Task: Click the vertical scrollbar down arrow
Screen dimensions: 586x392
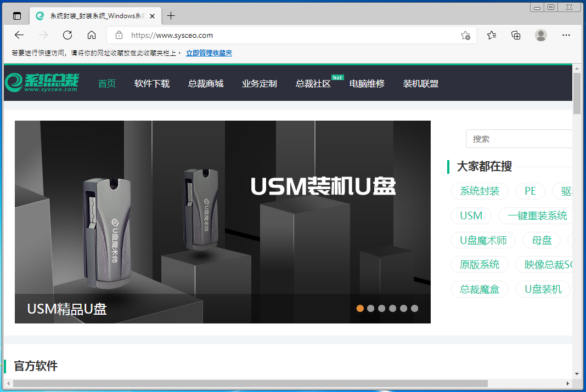Action: click(577, 374)
